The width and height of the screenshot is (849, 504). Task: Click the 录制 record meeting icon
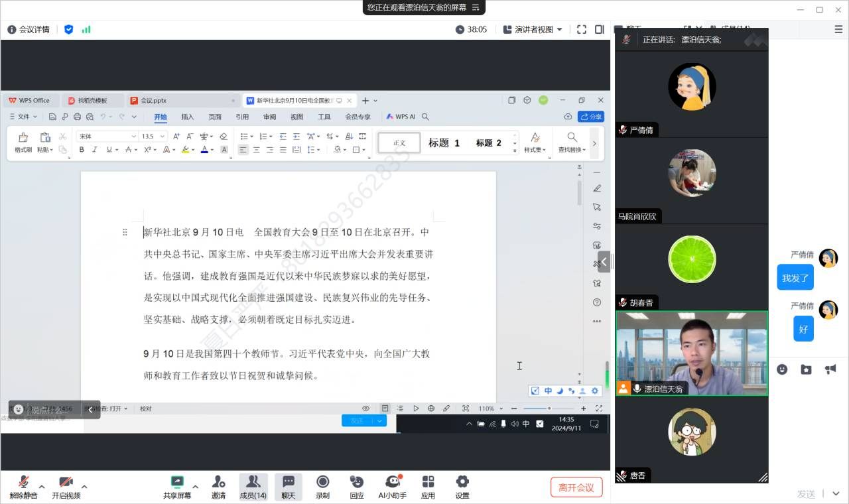coord(323,482)
